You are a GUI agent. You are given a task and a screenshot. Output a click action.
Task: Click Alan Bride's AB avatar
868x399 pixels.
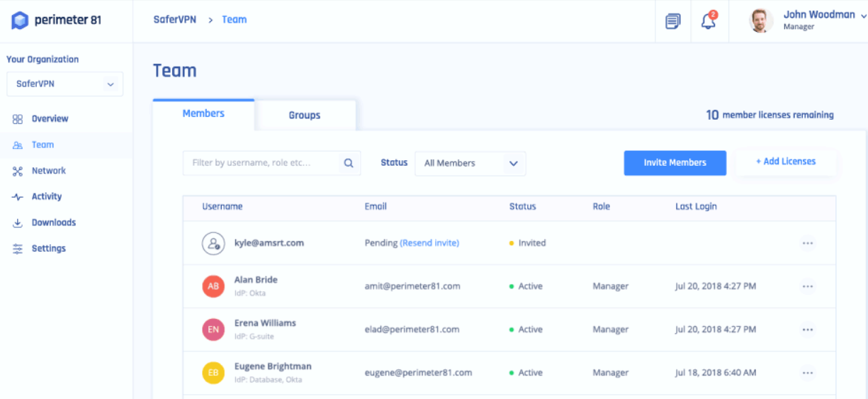[x=213, y=286]
